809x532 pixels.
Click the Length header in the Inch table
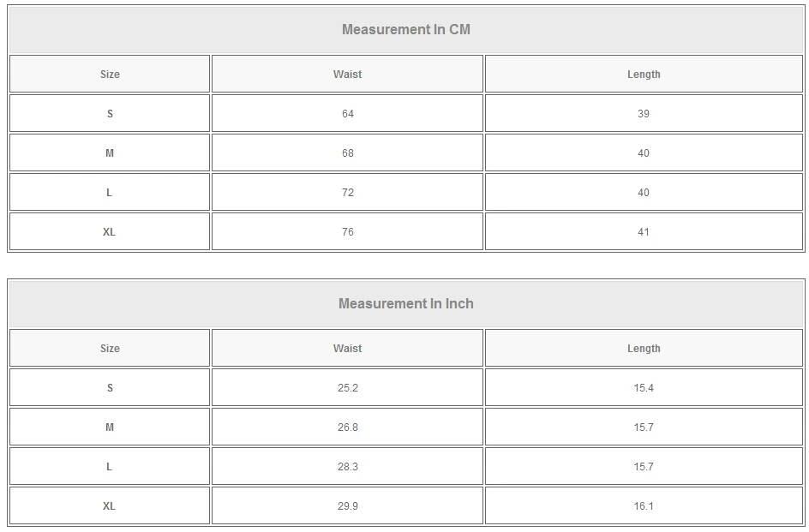pyautogui.click(x=644, y=349)
